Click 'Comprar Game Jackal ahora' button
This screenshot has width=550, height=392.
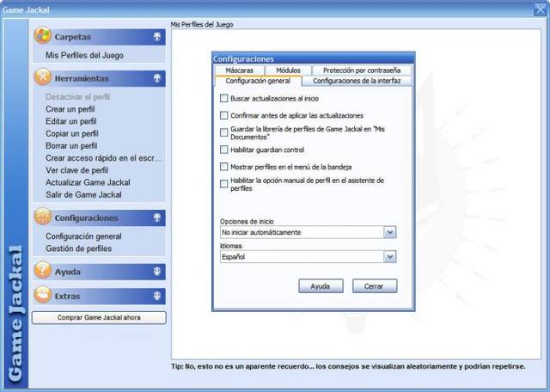click(99, 317)
